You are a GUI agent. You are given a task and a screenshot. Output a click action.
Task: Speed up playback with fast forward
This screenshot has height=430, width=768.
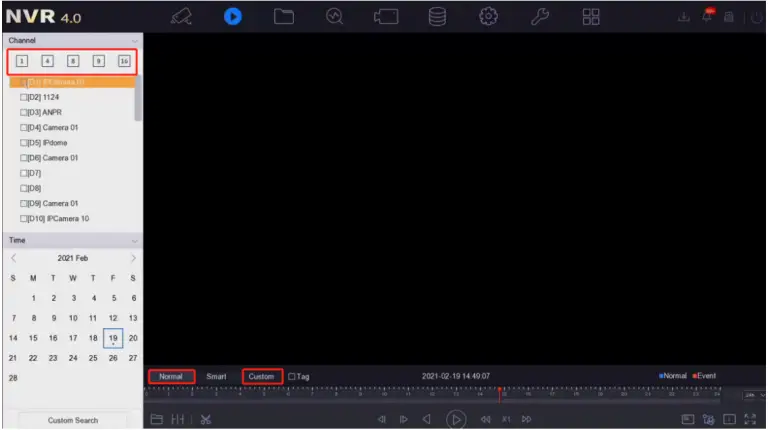coord(527,419)
